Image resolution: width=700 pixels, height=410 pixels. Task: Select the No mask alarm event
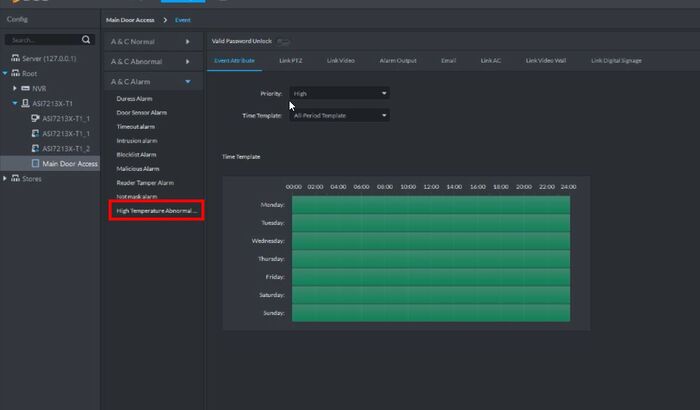(x=137, y=197)
